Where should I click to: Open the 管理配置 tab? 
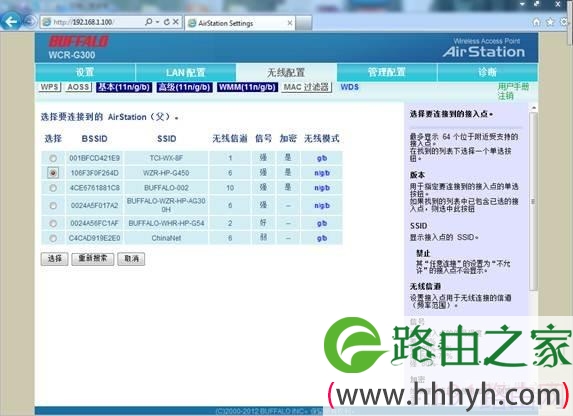(387, 72)
